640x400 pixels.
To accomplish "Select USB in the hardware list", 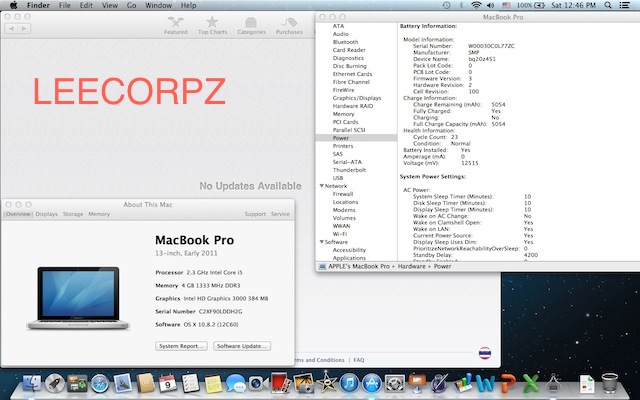I will click(x=338, y=178).
